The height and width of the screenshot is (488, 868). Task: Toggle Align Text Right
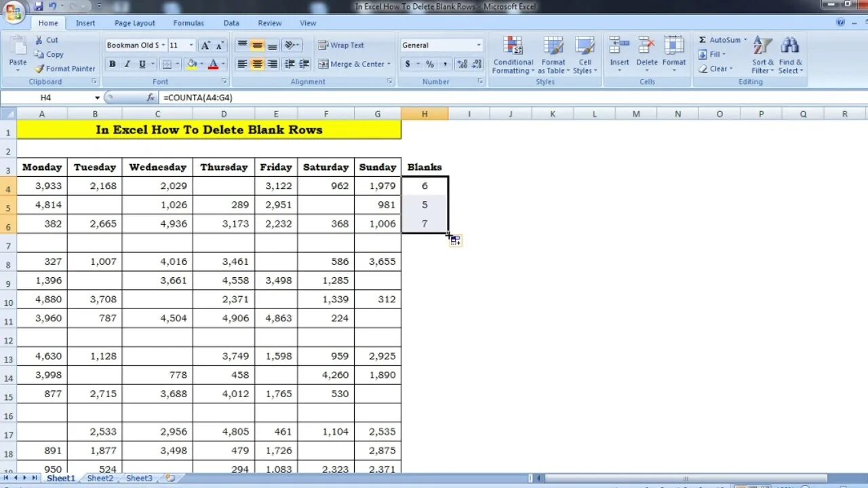coord(272,64)
